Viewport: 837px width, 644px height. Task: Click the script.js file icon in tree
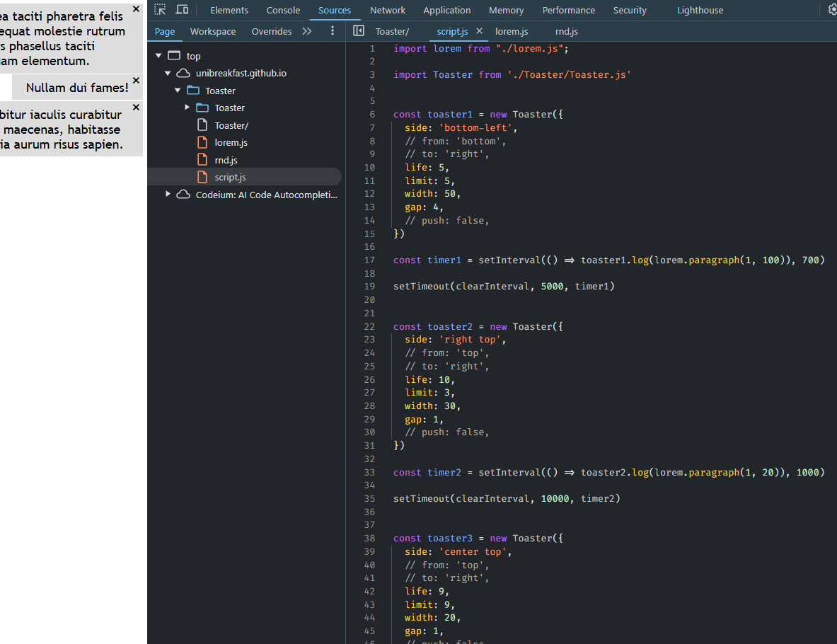tap(202, 177)
